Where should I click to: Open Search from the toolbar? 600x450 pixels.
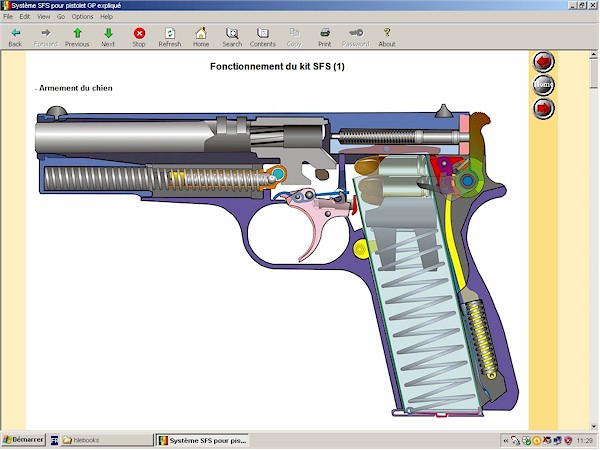(x=232, y=37)
